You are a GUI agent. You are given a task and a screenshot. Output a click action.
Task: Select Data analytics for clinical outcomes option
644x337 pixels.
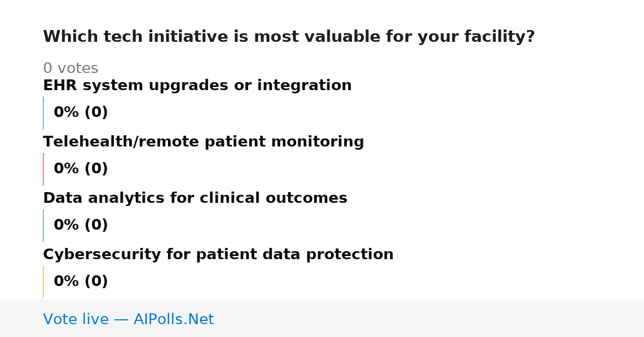(x=195, y=199)
